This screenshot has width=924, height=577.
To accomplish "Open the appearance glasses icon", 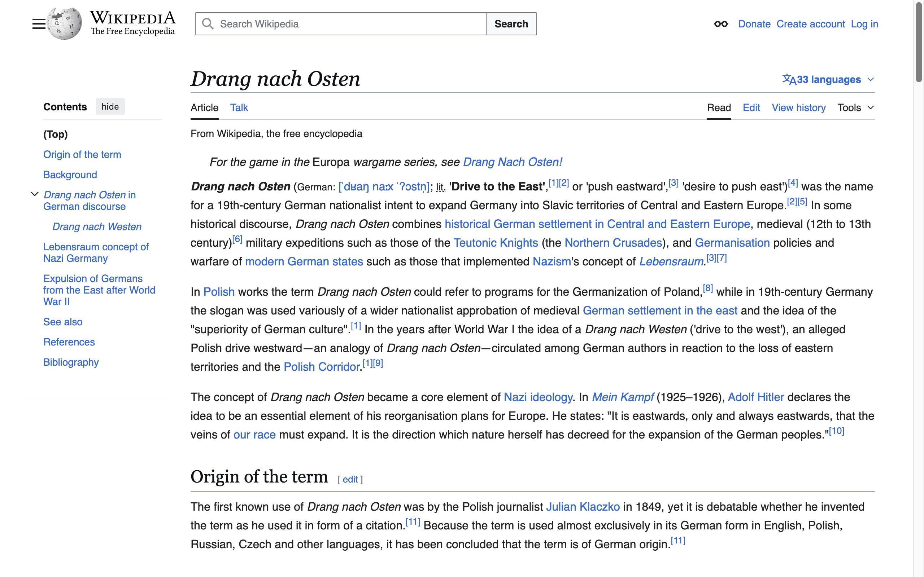I will (720, 24).
